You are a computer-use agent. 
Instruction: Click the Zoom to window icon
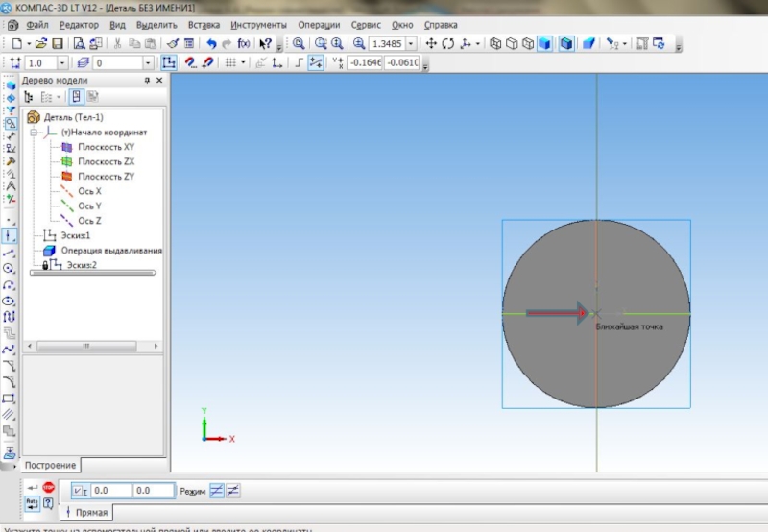tap(299, 43)
